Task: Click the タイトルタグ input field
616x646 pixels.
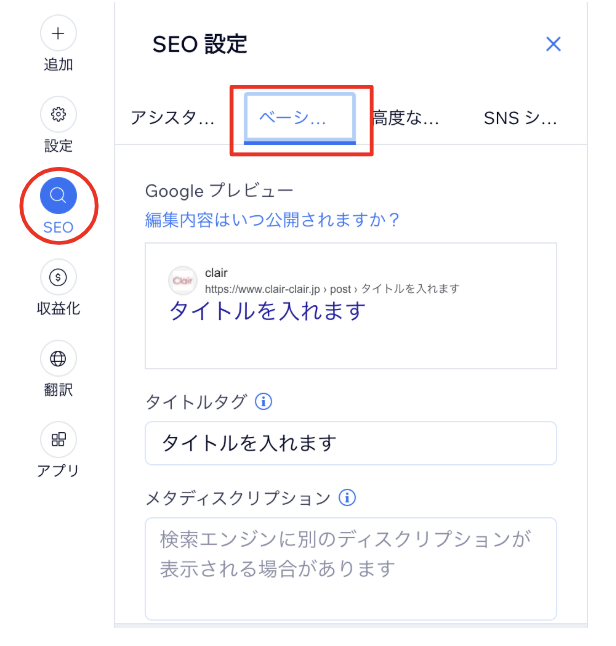Action: [351, 443]
